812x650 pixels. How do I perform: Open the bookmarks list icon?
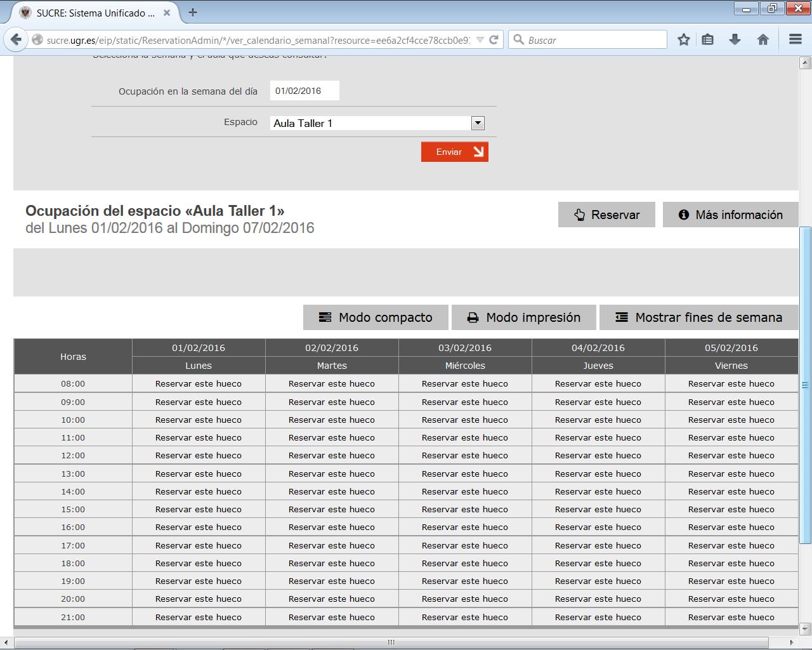click(x=708, y=39)
